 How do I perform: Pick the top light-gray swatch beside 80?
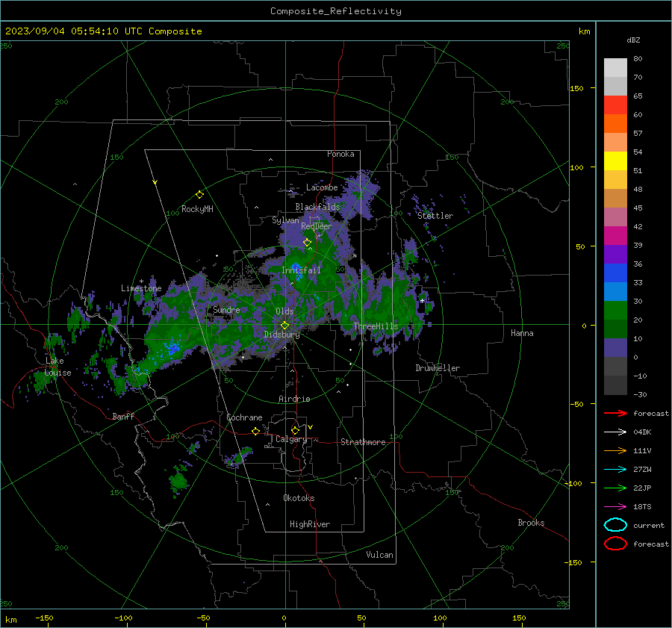tap(615, 68)
